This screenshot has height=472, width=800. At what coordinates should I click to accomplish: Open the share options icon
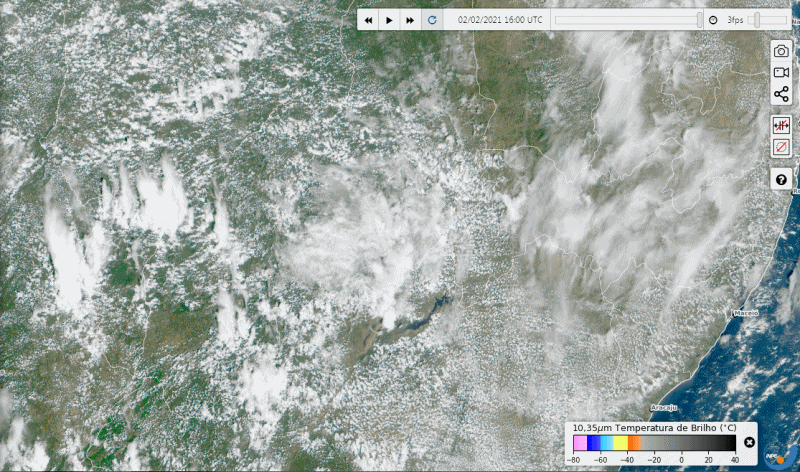pos(781,95)
